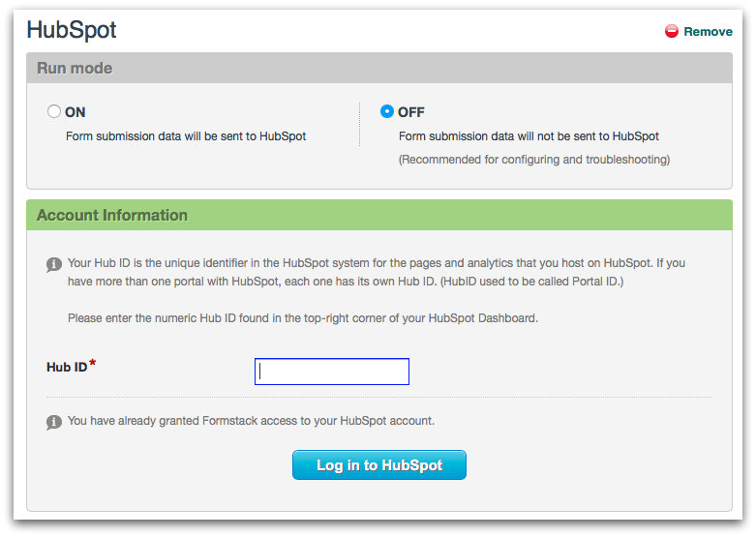
Task: Click the info icon beside Formstack access notice
Action: (54, 423)
